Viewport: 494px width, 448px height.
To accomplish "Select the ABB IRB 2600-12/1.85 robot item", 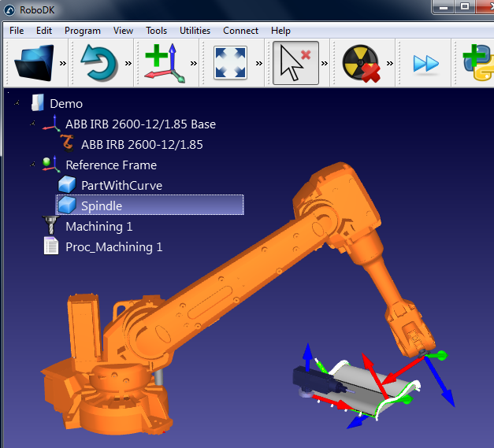I will 142,145.
